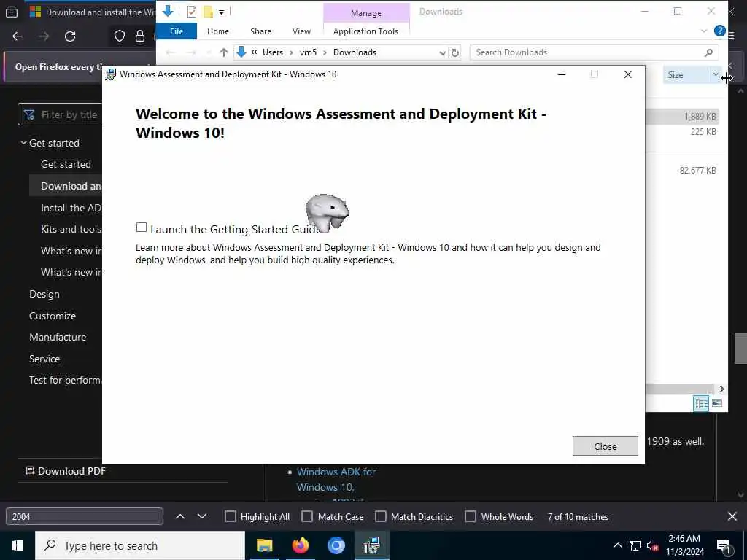Click the Firefox back arrow
Viewport: 747px width, 560px height.
18,36
